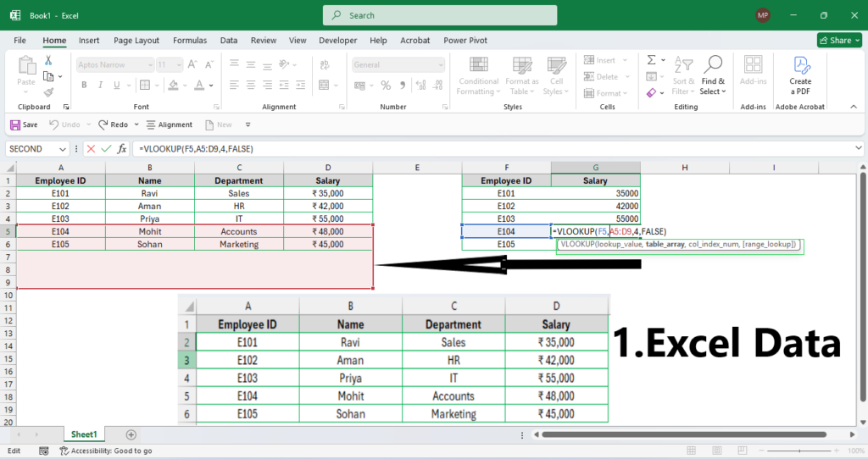The width and height of the screenshot is (868, 459).
Task: Click the Fill Color bucket swatch
Action: (173, 85)
